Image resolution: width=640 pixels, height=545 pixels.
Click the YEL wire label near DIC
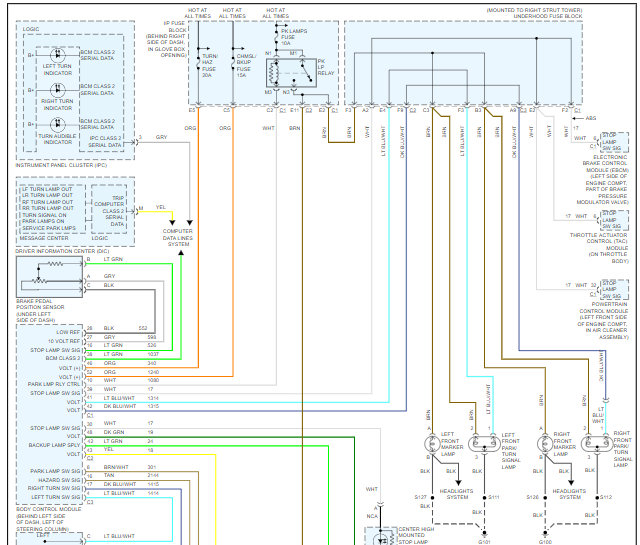tap(161, 207)
